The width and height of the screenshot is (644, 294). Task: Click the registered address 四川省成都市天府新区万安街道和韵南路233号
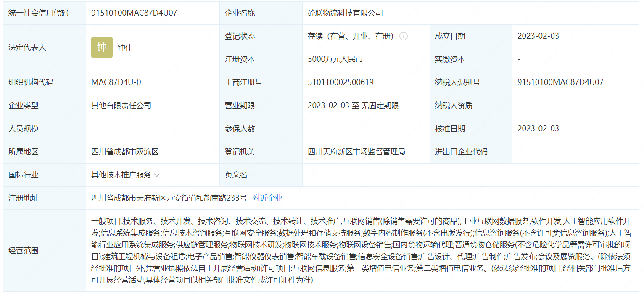click(169, 198)
